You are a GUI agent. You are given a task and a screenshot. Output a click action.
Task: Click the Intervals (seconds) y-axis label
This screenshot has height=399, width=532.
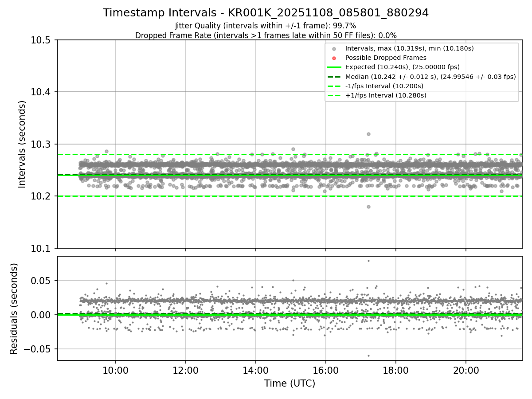(x=22, y=144)
